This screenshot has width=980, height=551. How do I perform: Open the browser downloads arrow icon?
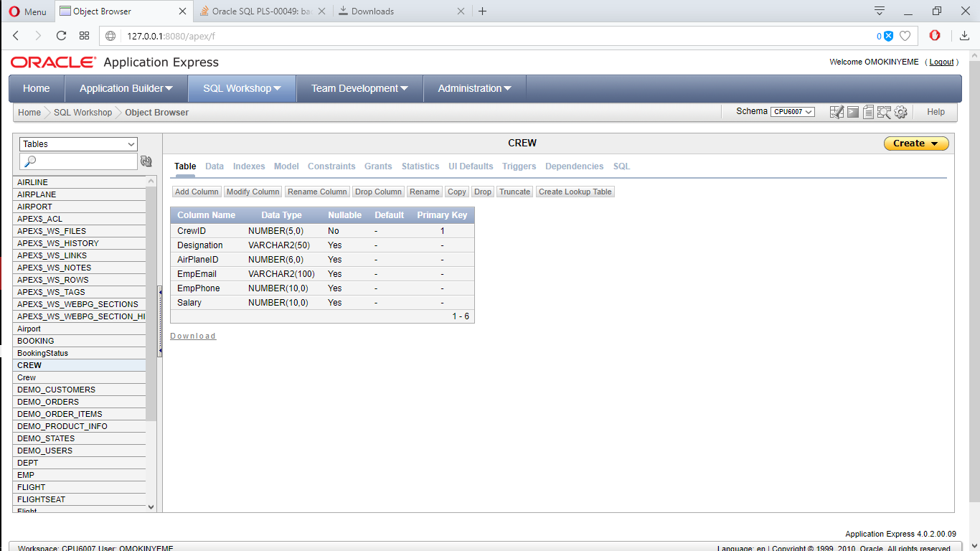coord(965,36)
